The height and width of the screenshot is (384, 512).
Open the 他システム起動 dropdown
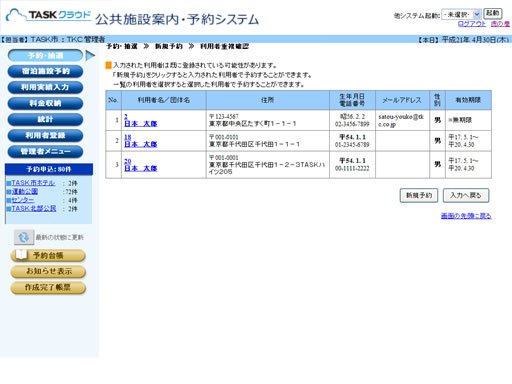461,14
